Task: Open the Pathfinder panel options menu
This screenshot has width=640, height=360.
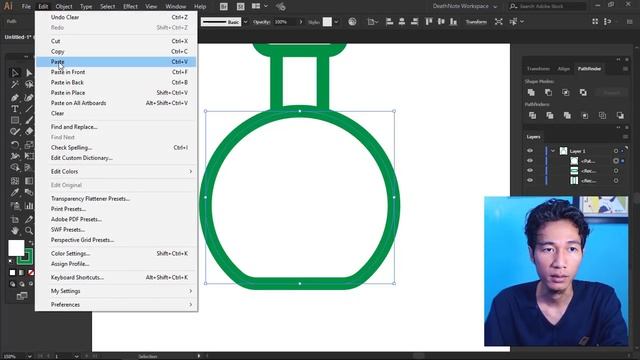Action: [x=625, y=69]
